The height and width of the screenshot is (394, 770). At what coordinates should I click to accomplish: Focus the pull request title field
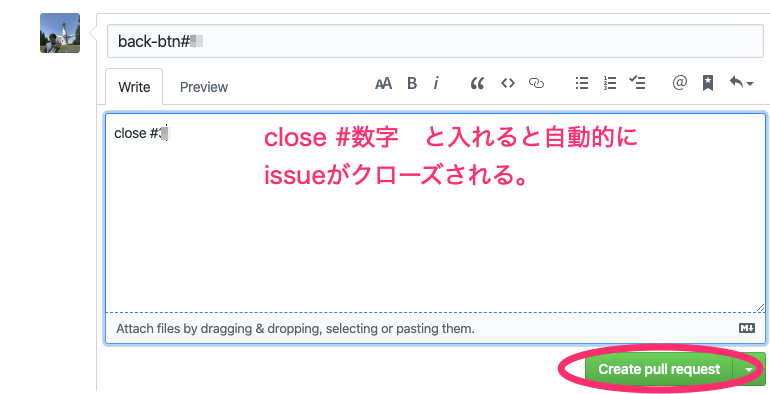pyautogui.click(x=435, y=41)
